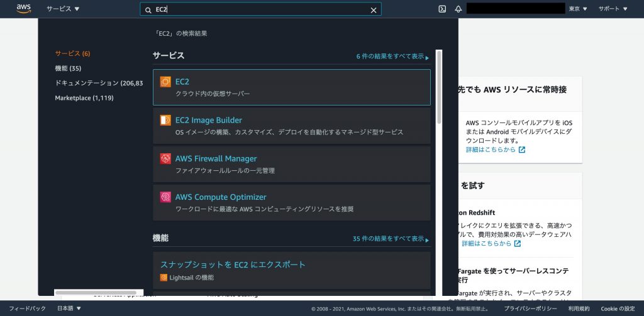Screen dimensions: 644x316
Task: Click external link icon beside mobile app link
Action: click(522, 150)
